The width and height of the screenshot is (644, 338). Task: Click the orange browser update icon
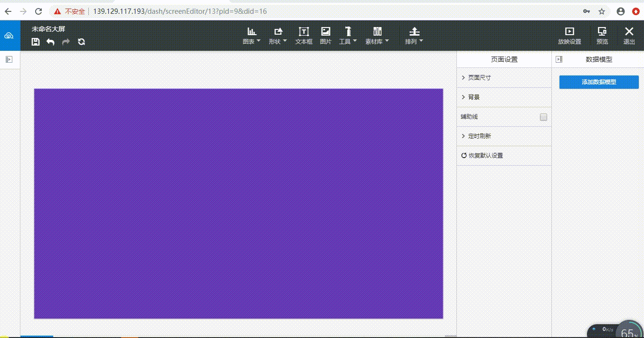pyautogui.click(x=636, y=11)
